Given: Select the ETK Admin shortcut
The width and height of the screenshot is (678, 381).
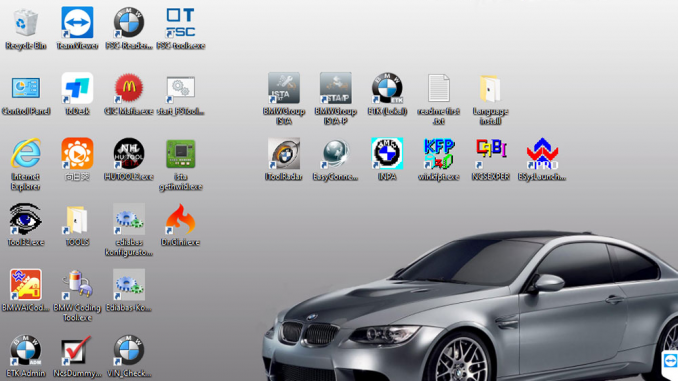Looking at the screenshot, I should point(26,350).
